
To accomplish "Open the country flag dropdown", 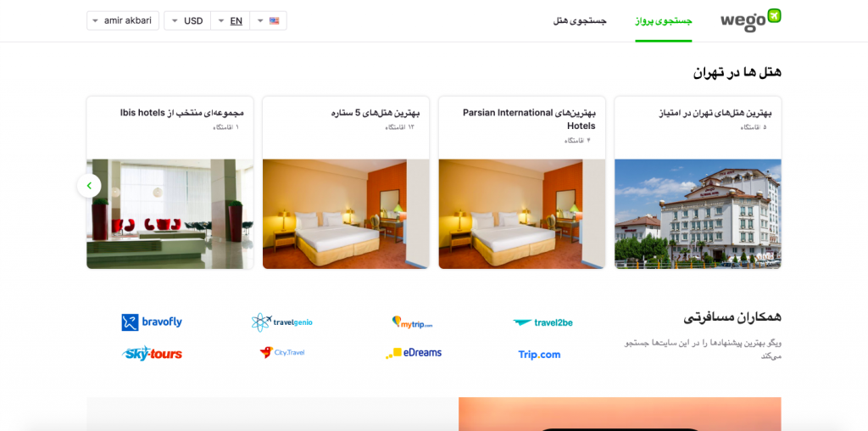I will pos(269,20).
